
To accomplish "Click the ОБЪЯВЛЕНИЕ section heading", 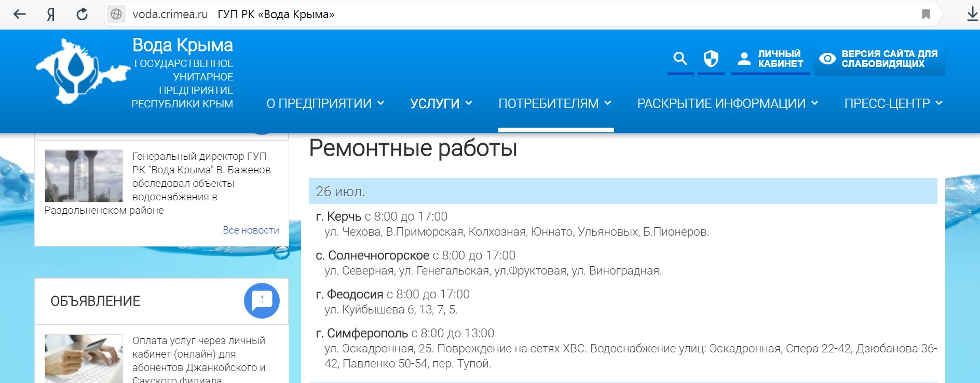I will [96, 301].
